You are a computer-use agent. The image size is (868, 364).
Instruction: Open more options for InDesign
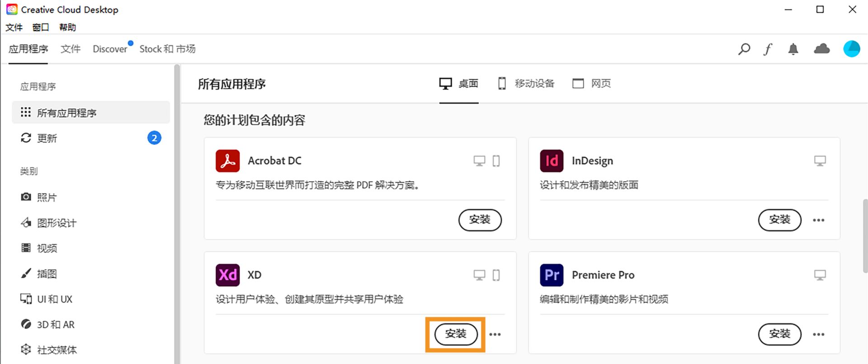(819, 220)
